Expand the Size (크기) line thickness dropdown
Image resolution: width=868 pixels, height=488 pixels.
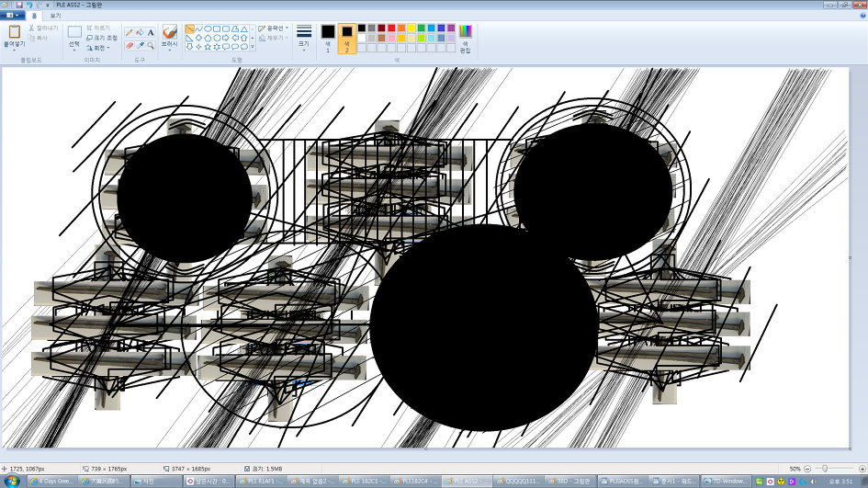tap(304, 37)
